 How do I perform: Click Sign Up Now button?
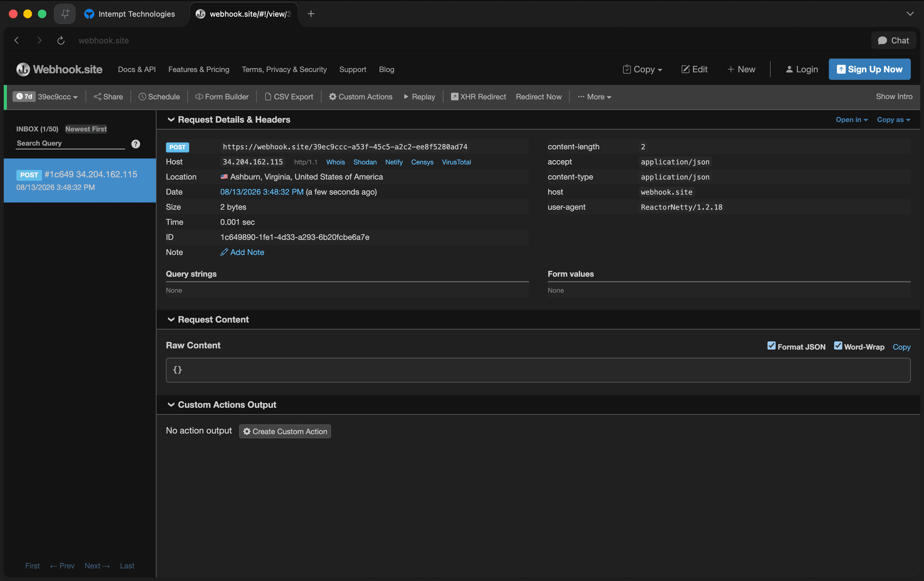point(870,69)
